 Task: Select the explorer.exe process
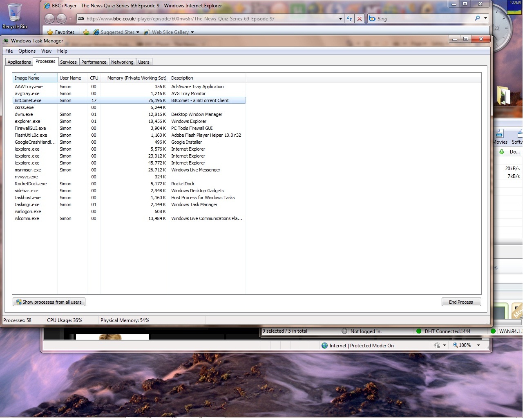[129, 121]
